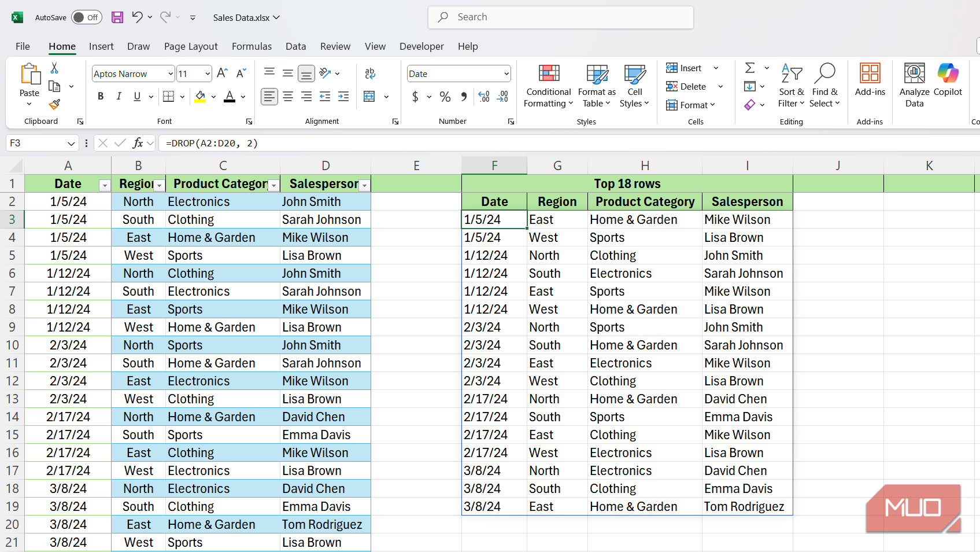Click the Insert Function fx icon
Image resolution: width=980 pixels, height=552 pixels.
click(x=138, y=143)
